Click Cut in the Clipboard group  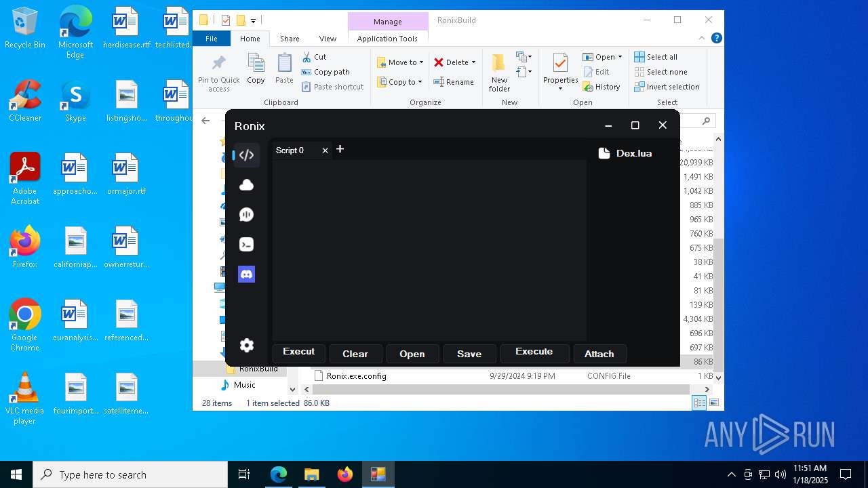point(314,57)
